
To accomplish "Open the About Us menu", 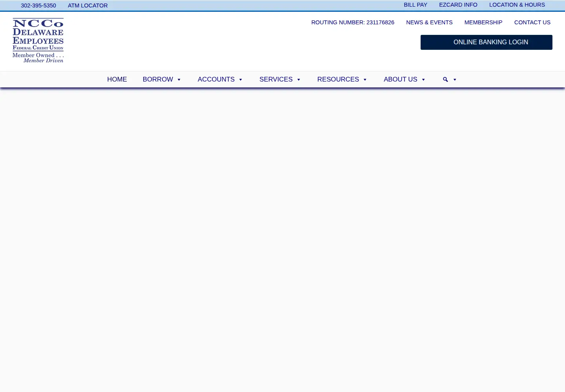I will 401,79.
